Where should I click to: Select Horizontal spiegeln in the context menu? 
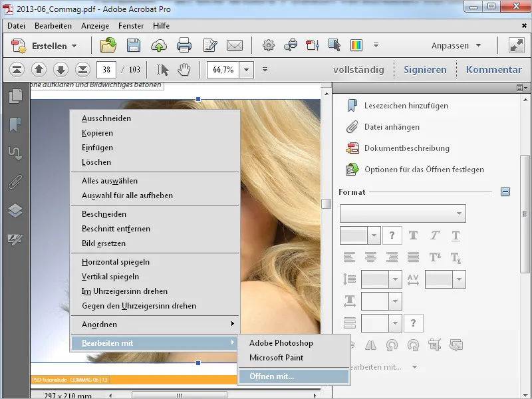155,262
